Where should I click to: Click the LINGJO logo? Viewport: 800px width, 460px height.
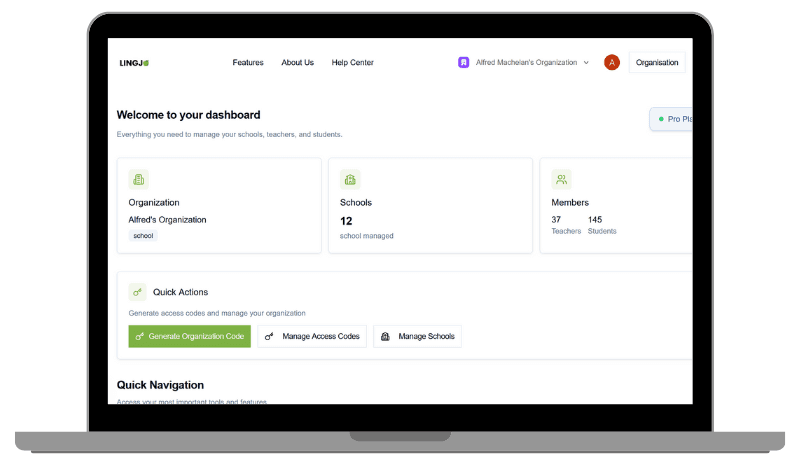133,63
